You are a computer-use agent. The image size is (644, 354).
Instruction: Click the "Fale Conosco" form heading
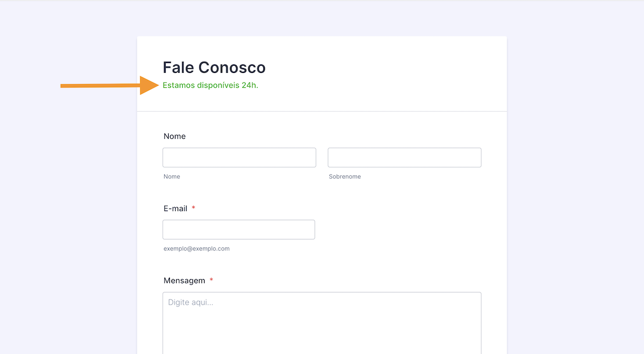coord(214,68)
